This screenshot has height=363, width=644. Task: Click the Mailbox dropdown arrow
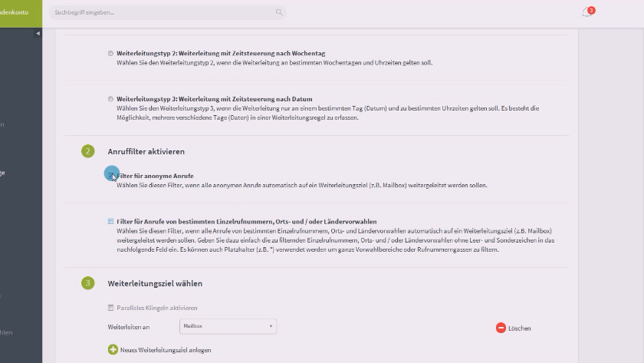271,326
